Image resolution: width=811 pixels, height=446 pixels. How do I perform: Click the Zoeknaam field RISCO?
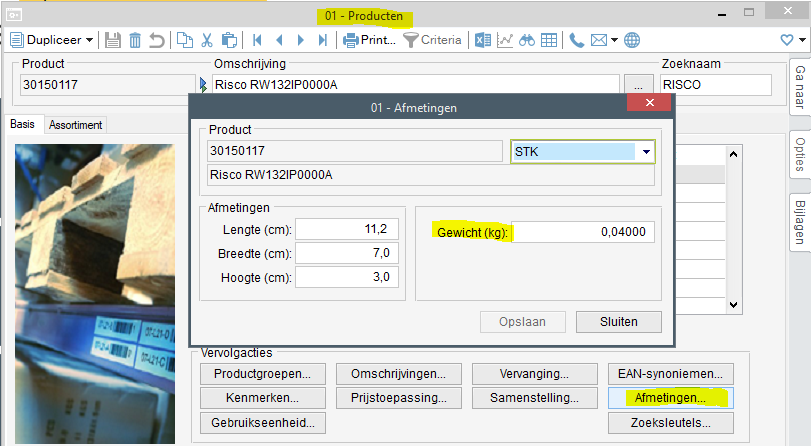coord(716,85)
